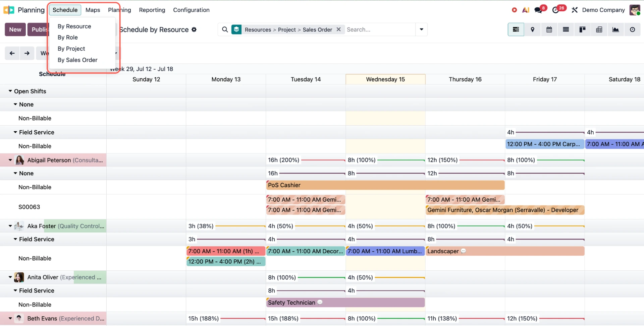Screen dimensions: 644x326
Task: Click Anita Oliver's avatar
Action: point(19,277)
